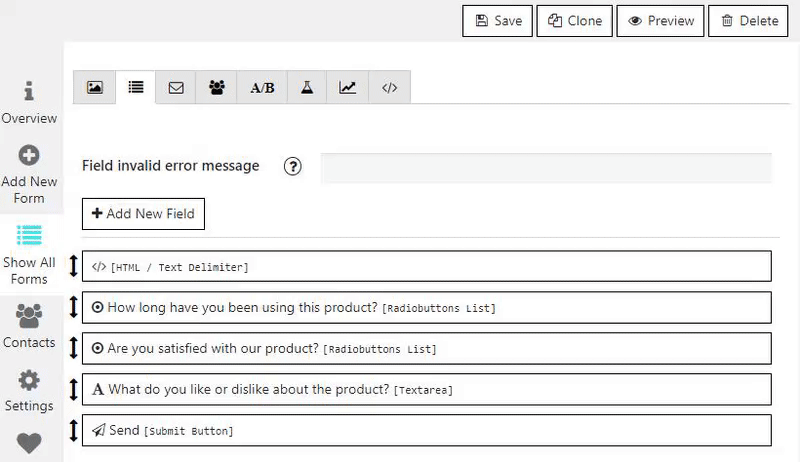The width and height of the screenshot is (800, 462).
Task: Clone this form
Action: coord(574,21)
